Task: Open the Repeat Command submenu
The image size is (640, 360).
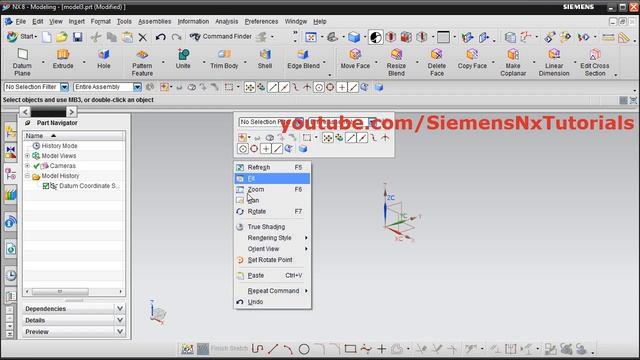Action: (x=272, y=291)
